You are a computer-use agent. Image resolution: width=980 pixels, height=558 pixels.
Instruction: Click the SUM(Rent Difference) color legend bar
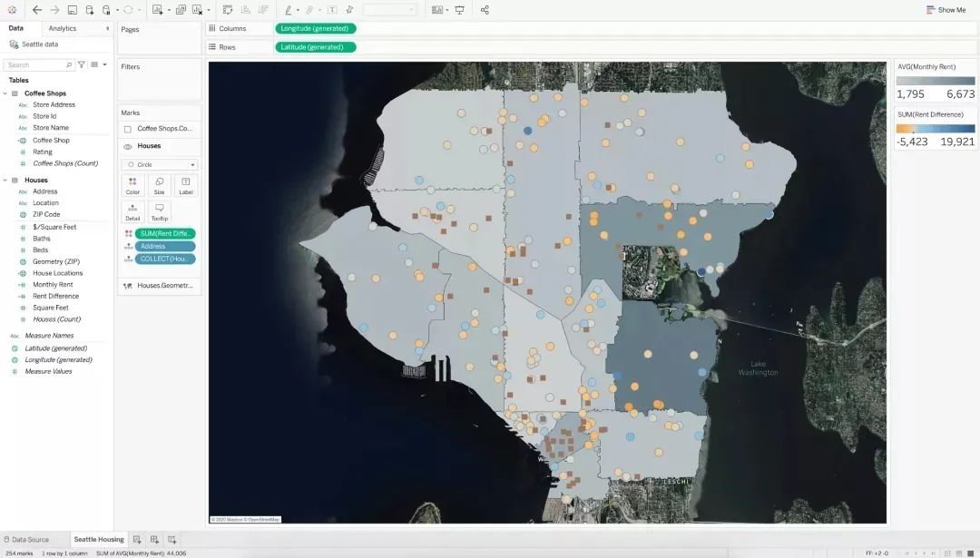pos(935,128)
